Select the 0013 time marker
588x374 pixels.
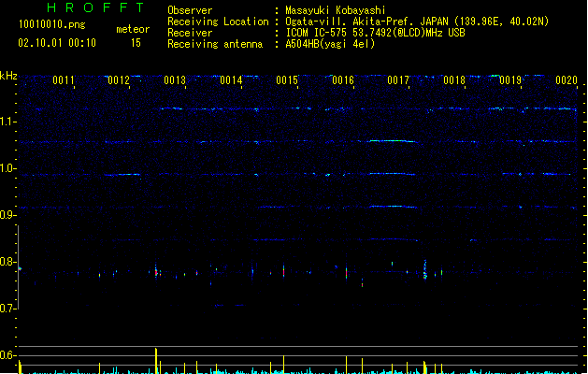point(175,81)
